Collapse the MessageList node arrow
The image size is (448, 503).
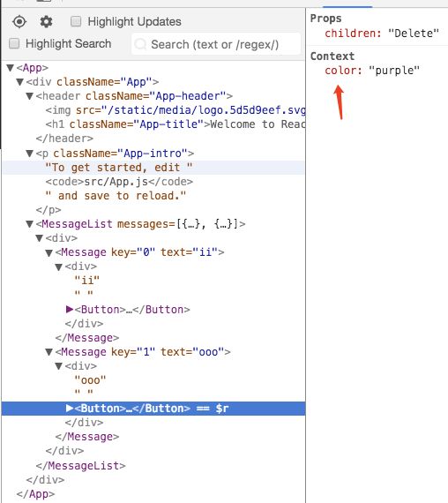point(29,224)
